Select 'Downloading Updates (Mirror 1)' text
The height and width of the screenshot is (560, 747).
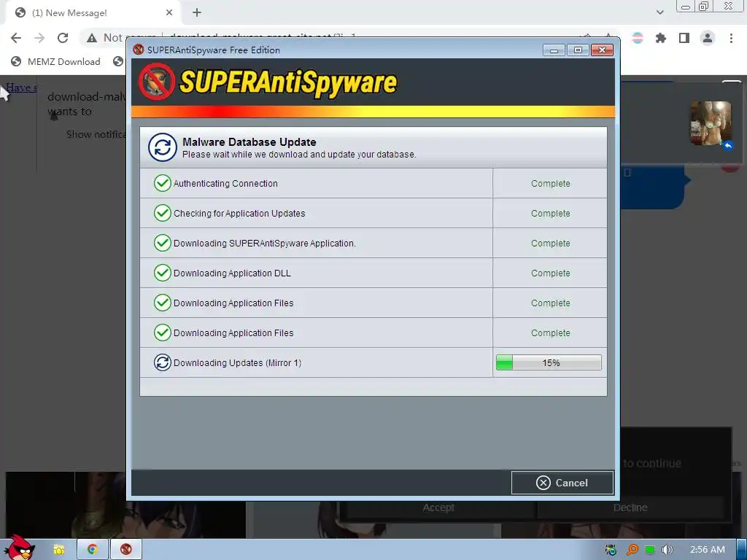coord(237,363)
